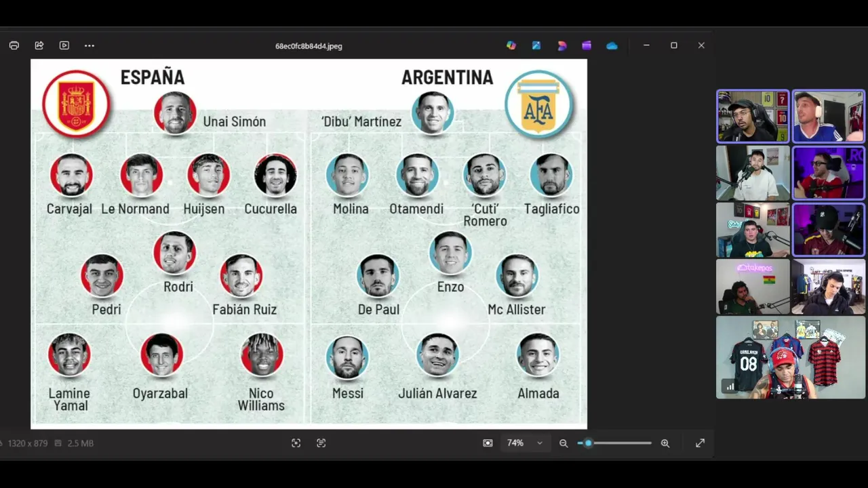
Task: Click Fabián Ruiz's portrait
Action: pyautogui.click(x=241, y=275)
